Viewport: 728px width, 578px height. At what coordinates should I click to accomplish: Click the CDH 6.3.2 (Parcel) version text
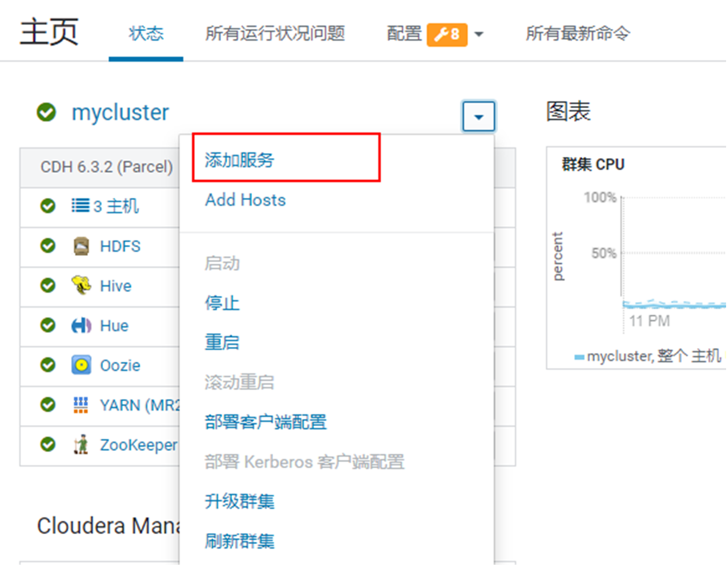(107, 167)
